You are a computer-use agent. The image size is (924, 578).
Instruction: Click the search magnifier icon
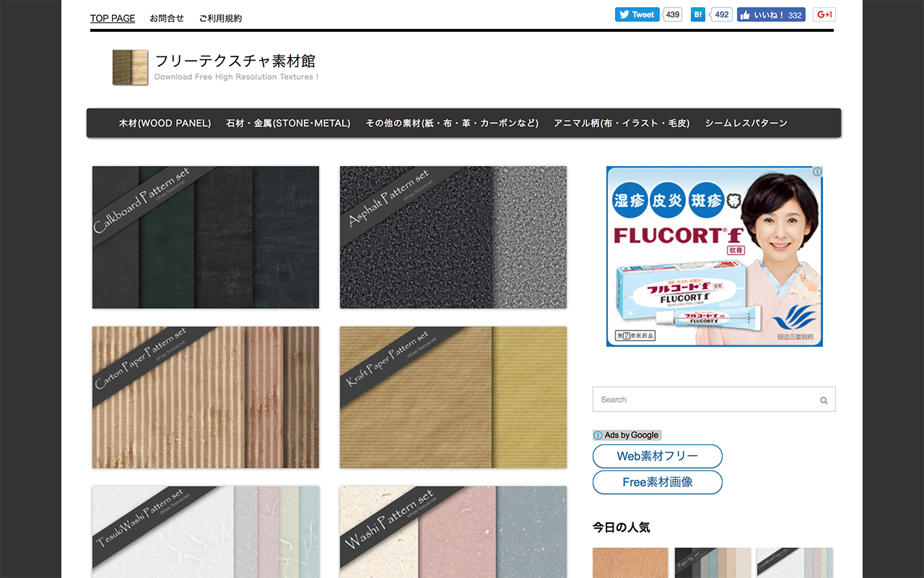point(824,400)
